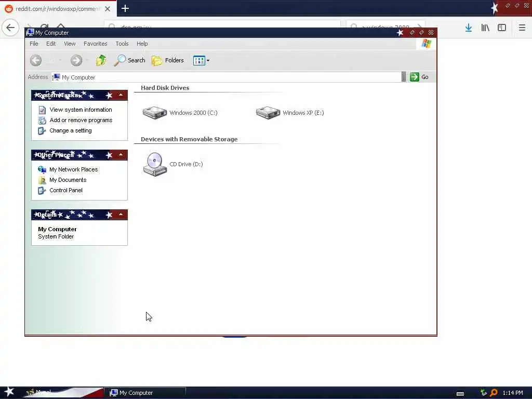Open the address bar dropdown arrow
The height and width of the screenshot is (399, 532).
tap(403, 77)
